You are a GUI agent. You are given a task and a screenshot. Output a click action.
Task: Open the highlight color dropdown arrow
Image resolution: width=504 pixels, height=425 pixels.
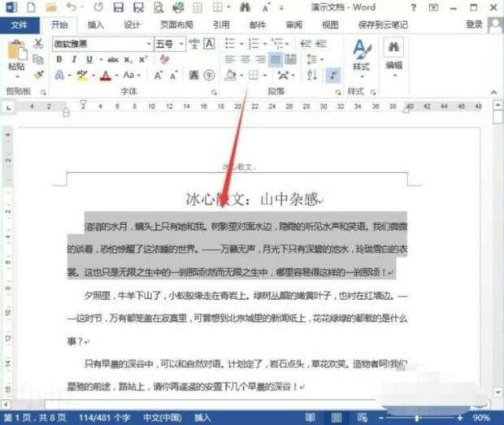coord(93,76)
